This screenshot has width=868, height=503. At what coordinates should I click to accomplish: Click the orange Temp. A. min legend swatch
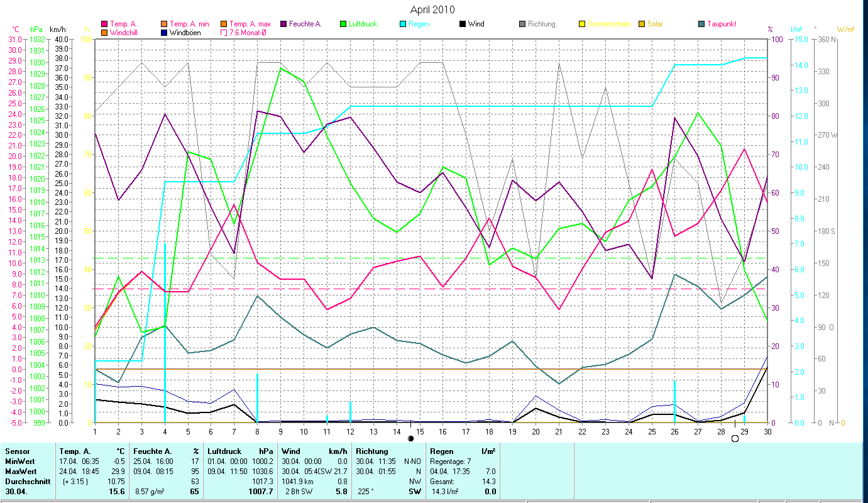(165, 24)
